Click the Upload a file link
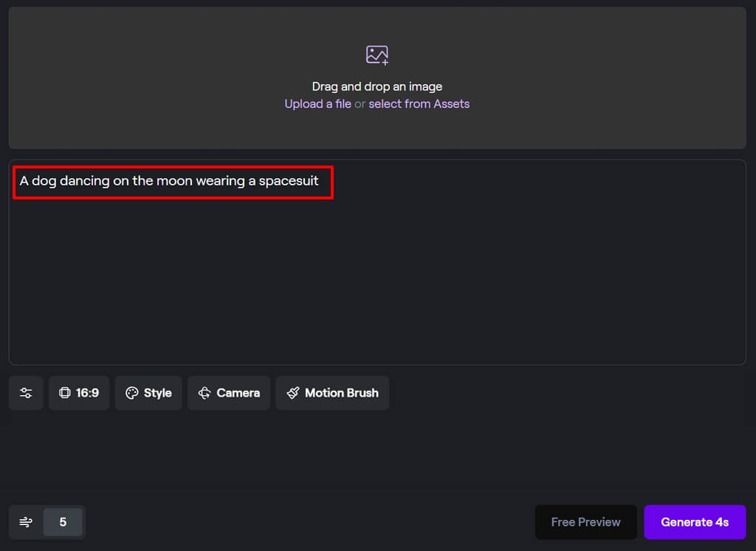Viewport: 756px width, 551px height. coord(317,104)
